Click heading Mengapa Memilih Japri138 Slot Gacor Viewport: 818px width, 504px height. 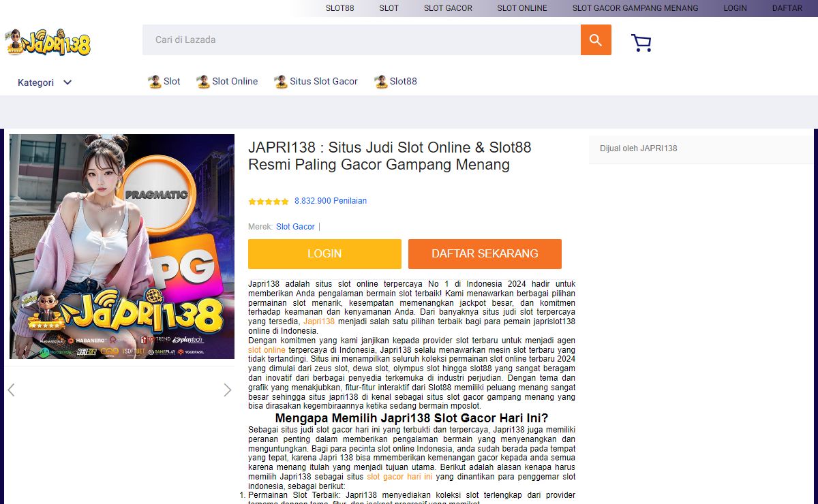click(x=412, y=418)
